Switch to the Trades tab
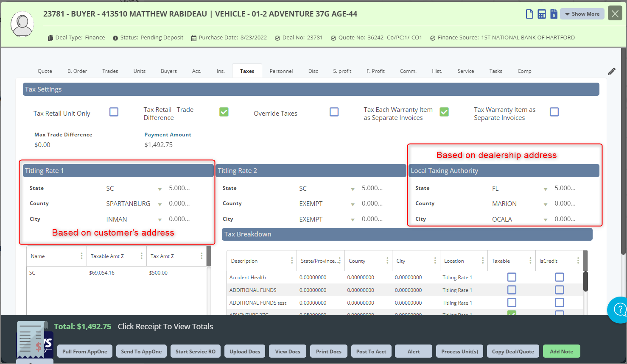The height and width of the screenshot is (364, 627). pos(110,71)
